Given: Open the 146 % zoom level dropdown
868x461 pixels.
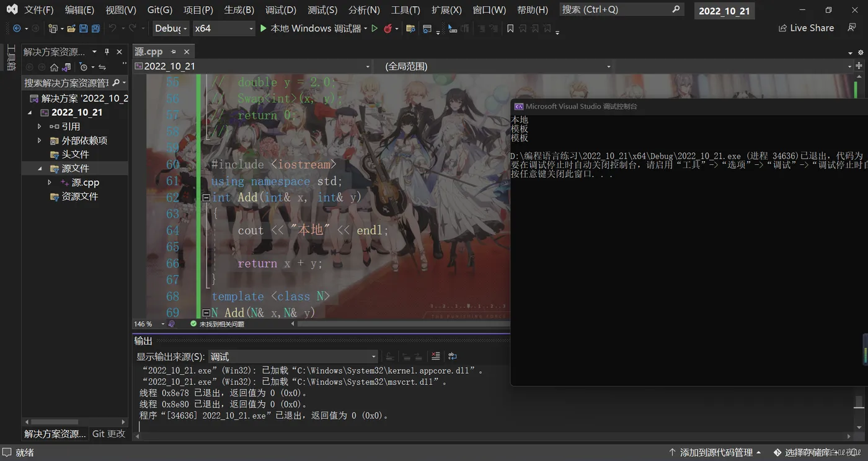Looking at the screenshot, I should (149, 324).
